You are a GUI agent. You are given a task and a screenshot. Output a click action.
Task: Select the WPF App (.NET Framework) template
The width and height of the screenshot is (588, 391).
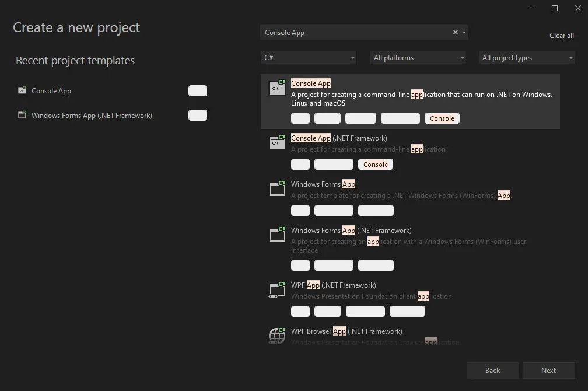pyautogui.click(x=333, y=285)
